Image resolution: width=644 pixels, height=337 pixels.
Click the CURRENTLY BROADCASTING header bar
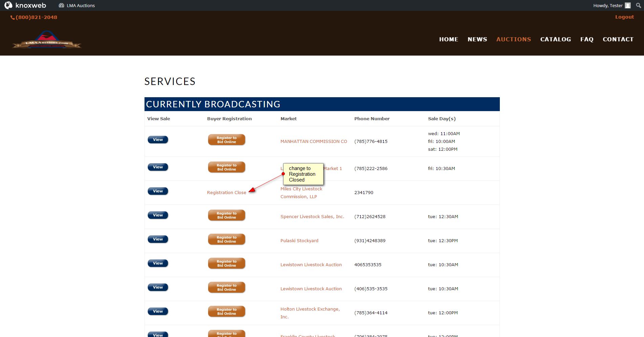pos(322,104)
